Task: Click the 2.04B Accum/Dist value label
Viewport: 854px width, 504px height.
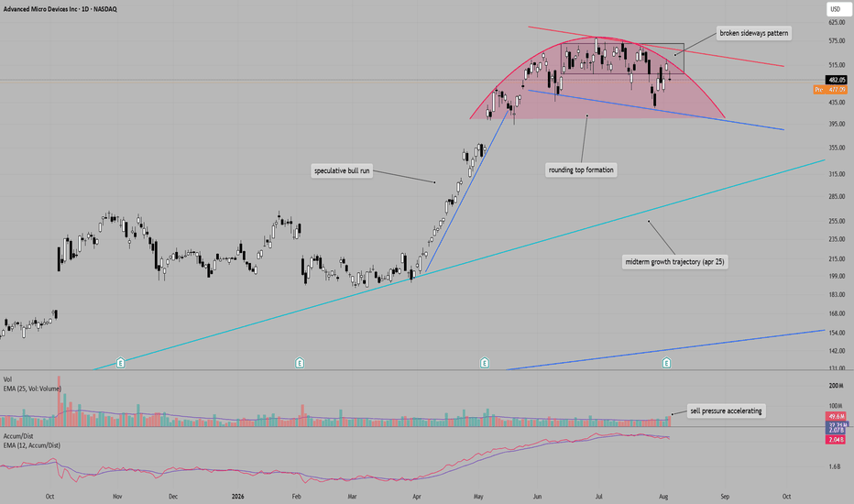Action: point(836,440)
